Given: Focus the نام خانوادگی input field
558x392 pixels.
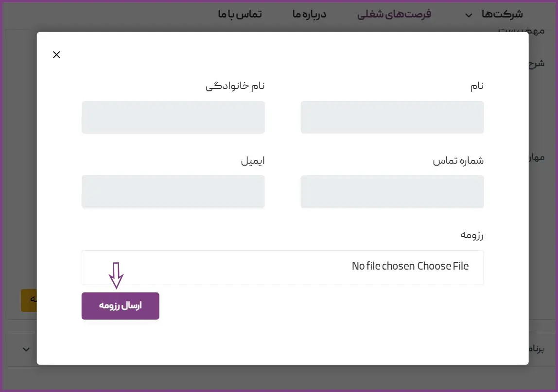Looking at the screenshot, I should 173,117.
